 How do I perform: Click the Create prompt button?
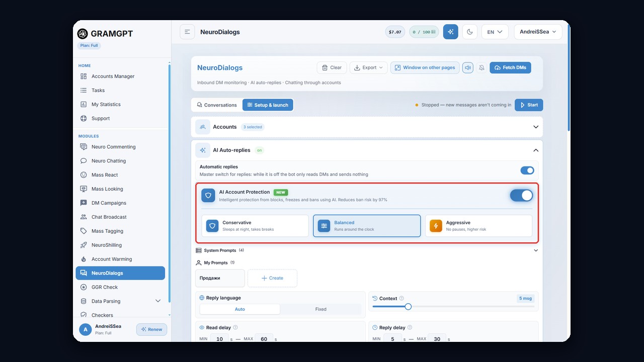coord(272,278)
